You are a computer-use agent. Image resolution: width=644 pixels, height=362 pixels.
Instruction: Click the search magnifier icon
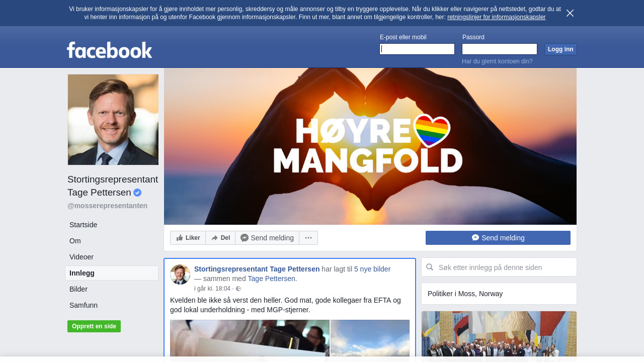pos(430,267)
